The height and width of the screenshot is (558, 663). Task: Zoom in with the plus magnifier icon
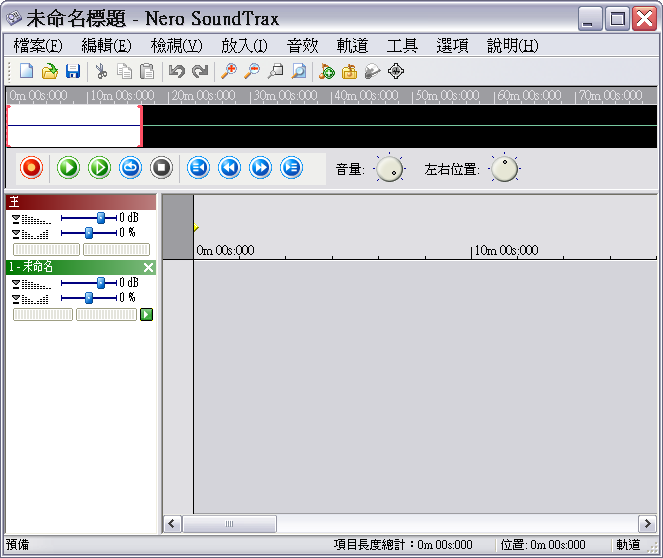click(229, 71)
